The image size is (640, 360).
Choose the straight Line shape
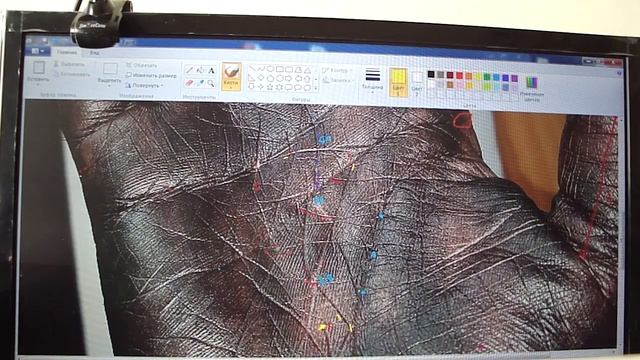pyautogui.click(x=252, y=69)
